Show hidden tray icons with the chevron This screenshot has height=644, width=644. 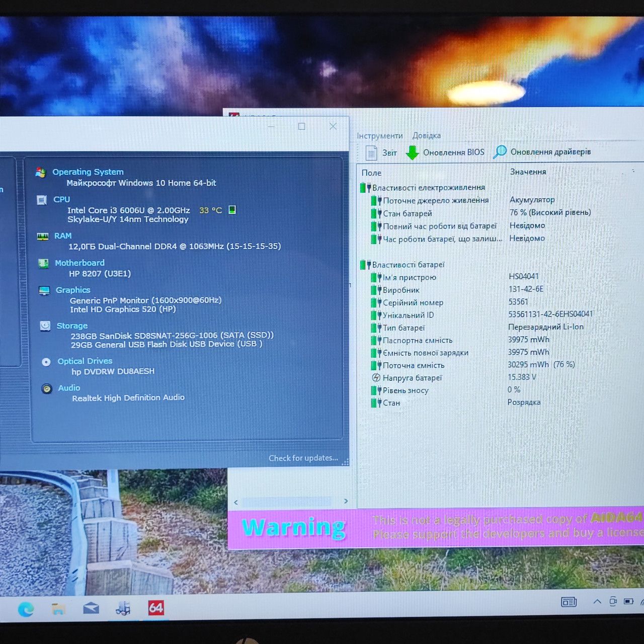click(x=597, y=601)
